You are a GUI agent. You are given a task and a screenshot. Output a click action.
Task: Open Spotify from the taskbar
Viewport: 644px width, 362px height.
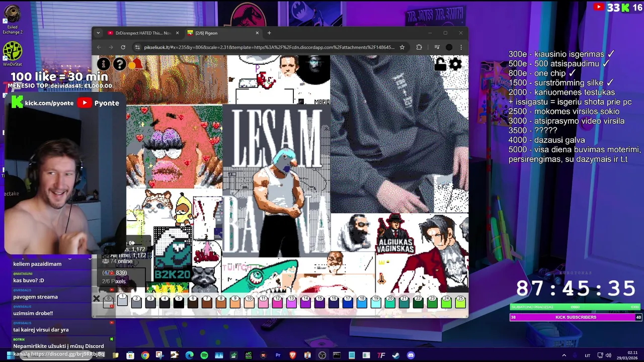[204, 355]
